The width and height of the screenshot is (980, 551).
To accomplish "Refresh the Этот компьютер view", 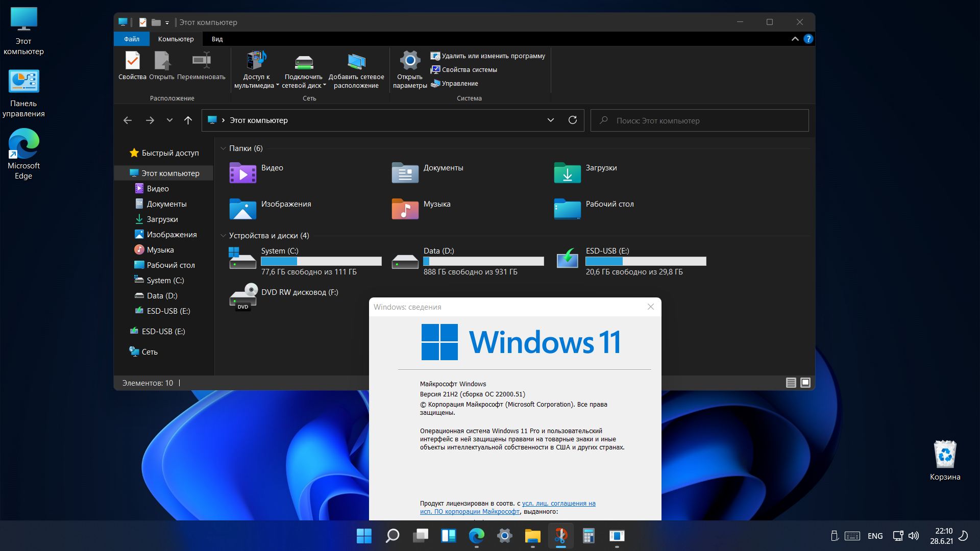I will coord(573,120).
